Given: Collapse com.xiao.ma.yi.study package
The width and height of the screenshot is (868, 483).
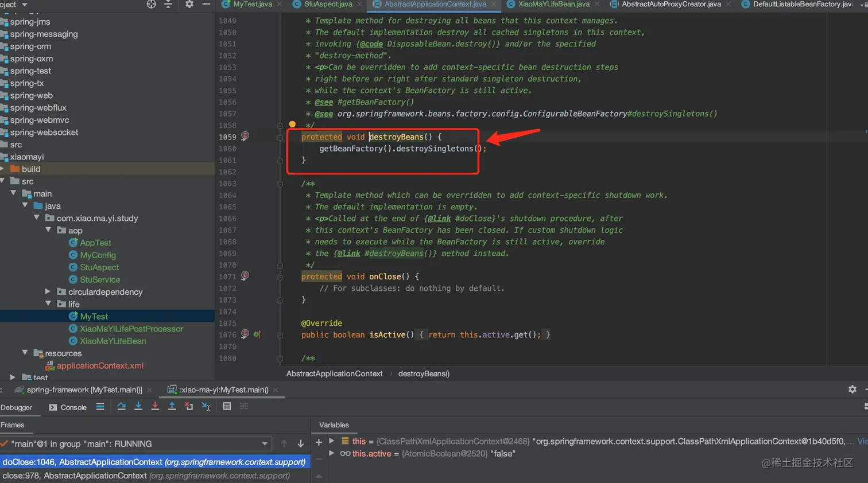Looking at the screenshot, I should (x=37, y=218).
